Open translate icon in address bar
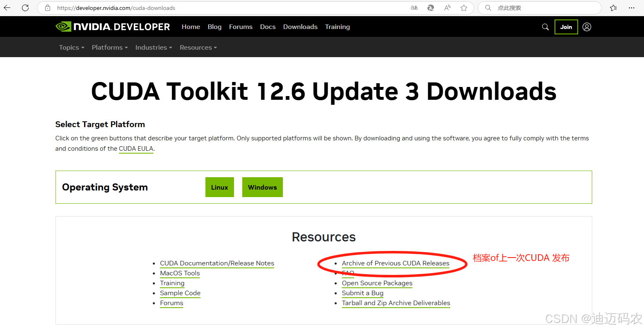 (x=414, y=8)
